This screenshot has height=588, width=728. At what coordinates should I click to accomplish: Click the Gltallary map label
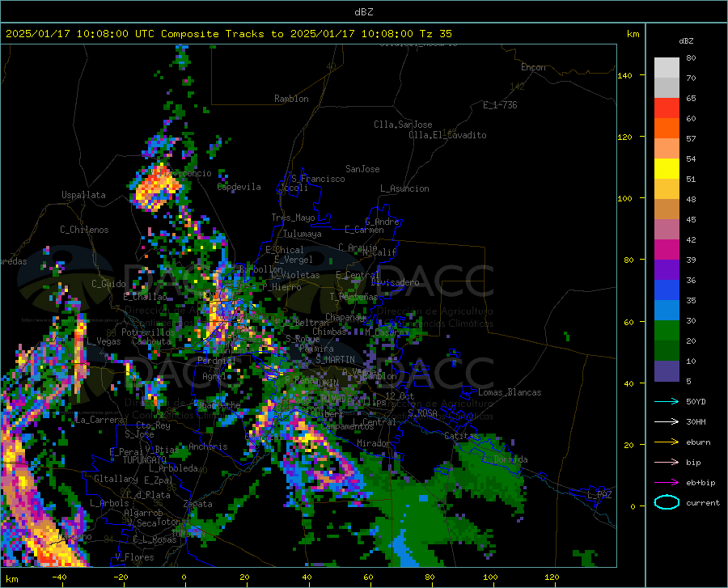click(x=116, y=479)
